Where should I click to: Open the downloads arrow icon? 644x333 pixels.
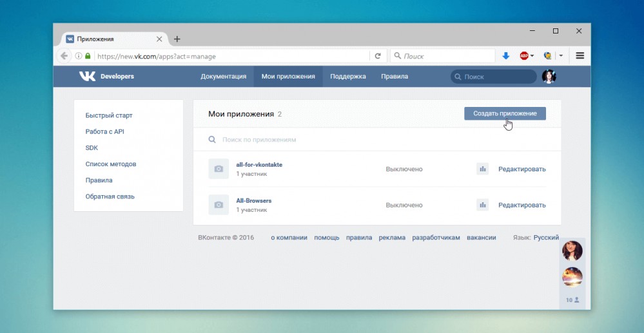point(506,56)
